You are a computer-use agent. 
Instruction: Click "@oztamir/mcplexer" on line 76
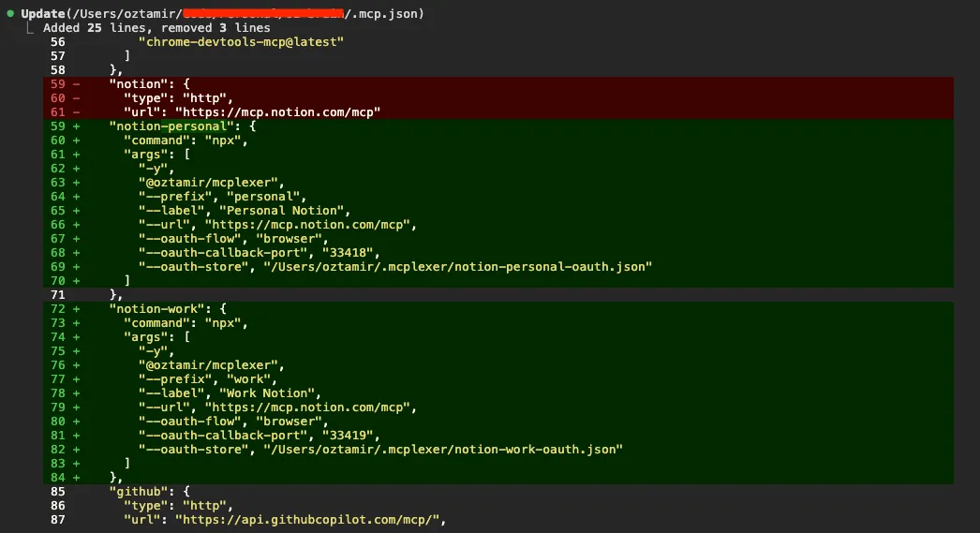tap(211, 365)
